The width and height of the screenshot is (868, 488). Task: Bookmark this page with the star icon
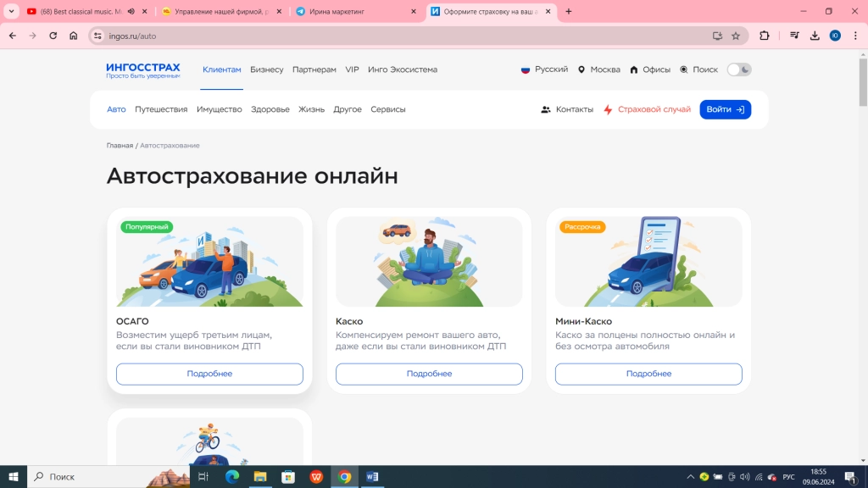pyautogui.click(x=736, y=36)
